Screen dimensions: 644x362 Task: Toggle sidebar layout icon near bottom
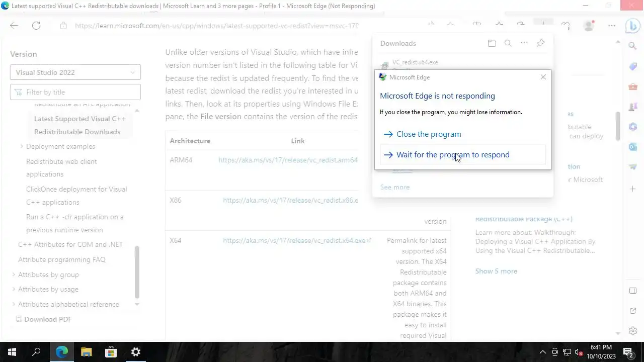[633, 291]
